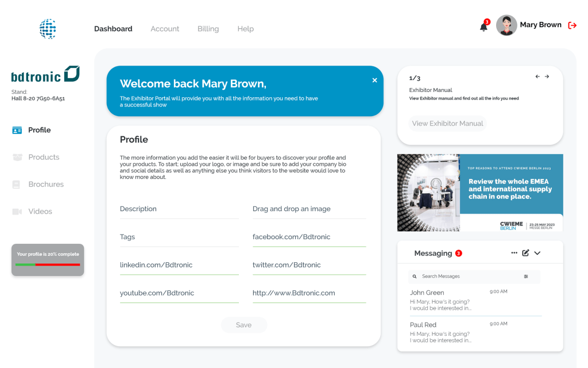
Task: Click the message filter settings icon
Action: click(526, 277)
